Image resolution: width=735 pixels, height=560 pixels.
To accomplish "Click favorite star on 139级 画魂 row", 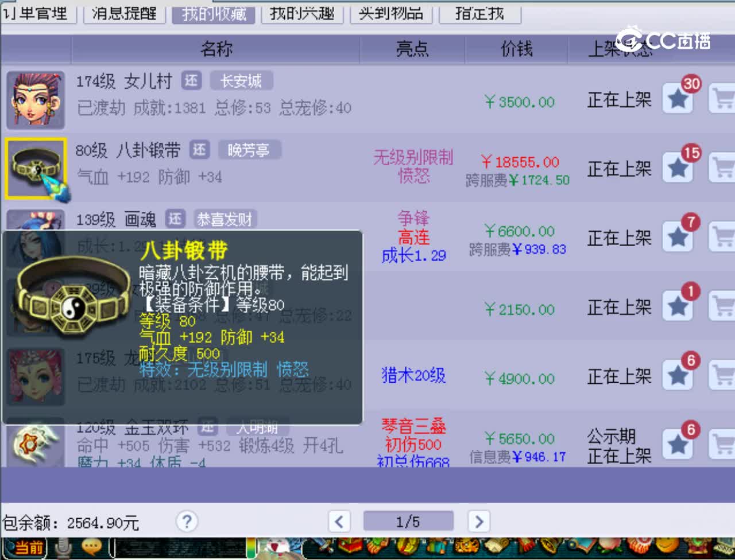I will 678,238.
